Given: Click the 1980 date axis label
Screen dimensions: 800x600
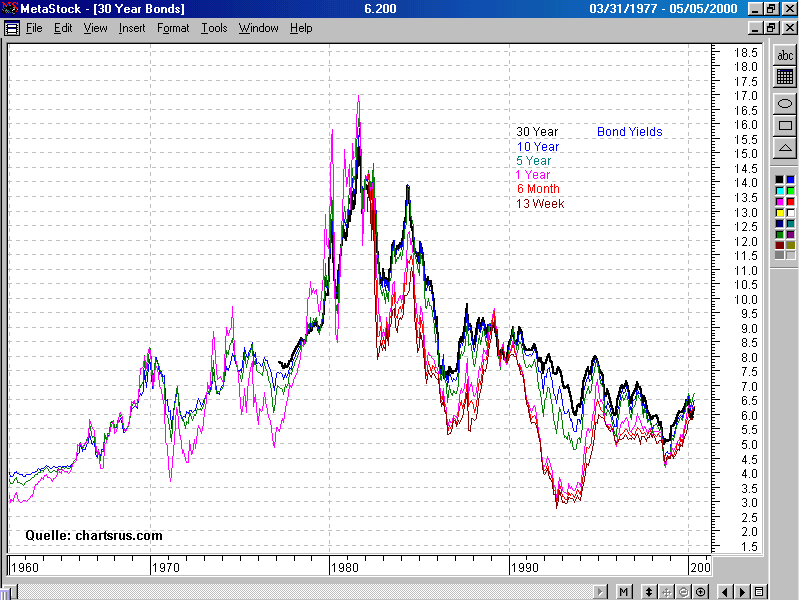Looking at the screenshot, I should coord(345,567).
